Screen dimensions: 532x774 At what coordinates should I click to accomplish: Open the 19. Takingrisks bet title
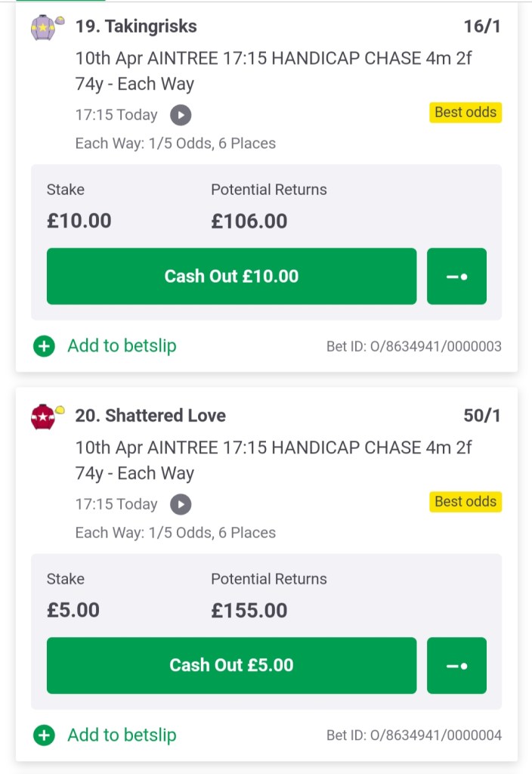point(136,26)
